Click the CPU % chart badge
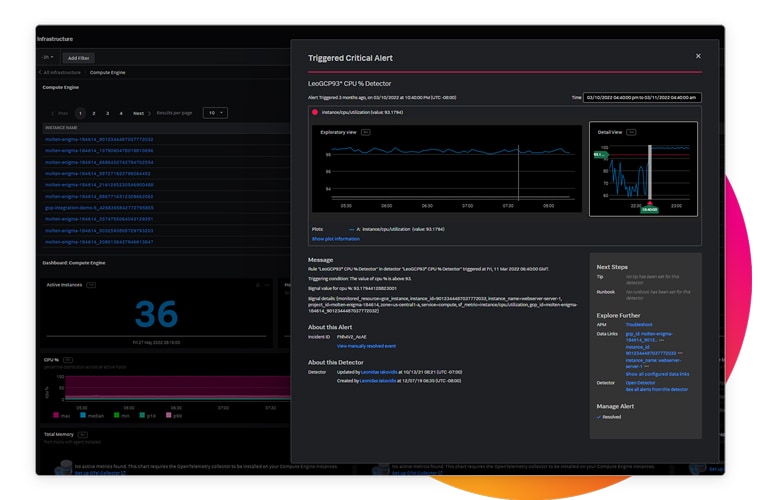Screen dimensions: 760x500 (x=68, y=360)
